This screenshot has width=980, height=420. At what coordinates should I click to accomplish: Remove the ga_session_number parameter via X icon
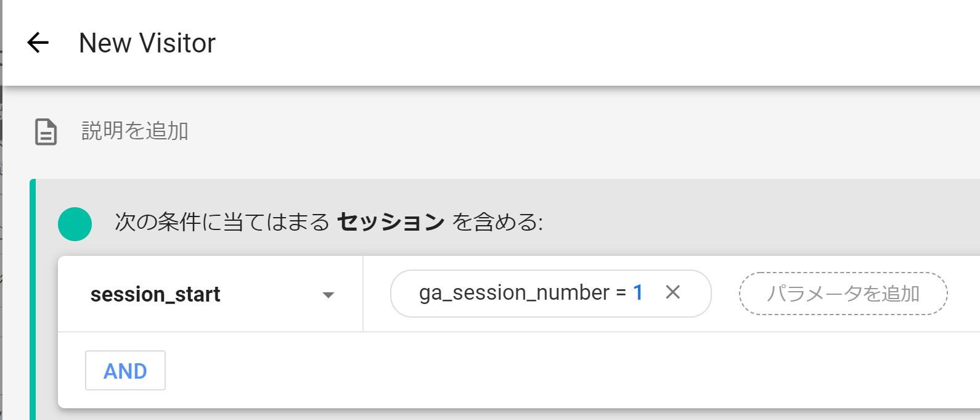coord(674,293)
